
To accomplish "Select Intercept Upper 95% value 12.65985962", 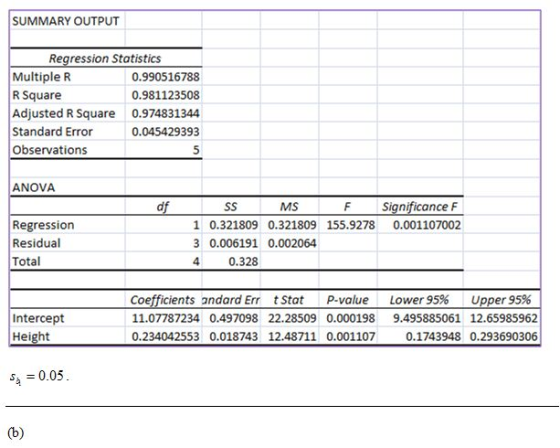I will pos(504,318).
